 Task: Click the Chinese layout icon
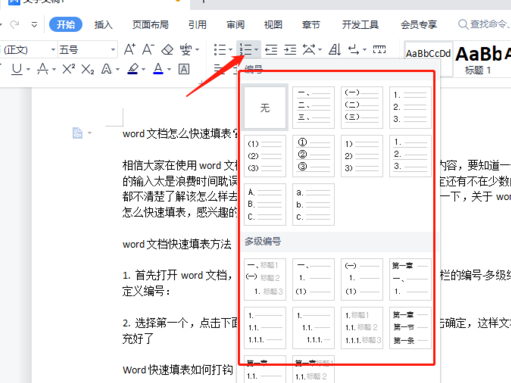[x=309, y=50]
